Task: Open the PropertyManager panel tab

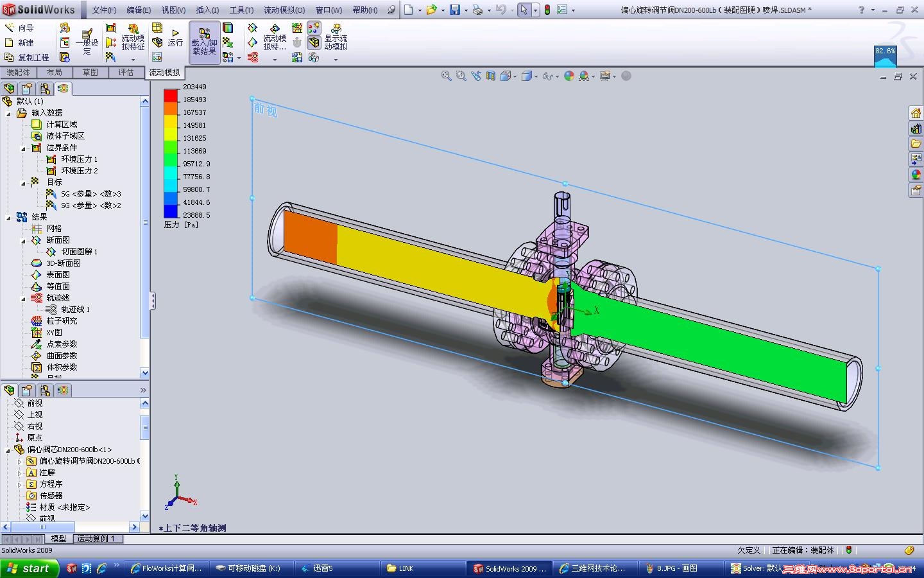Action: pos(27,89)
